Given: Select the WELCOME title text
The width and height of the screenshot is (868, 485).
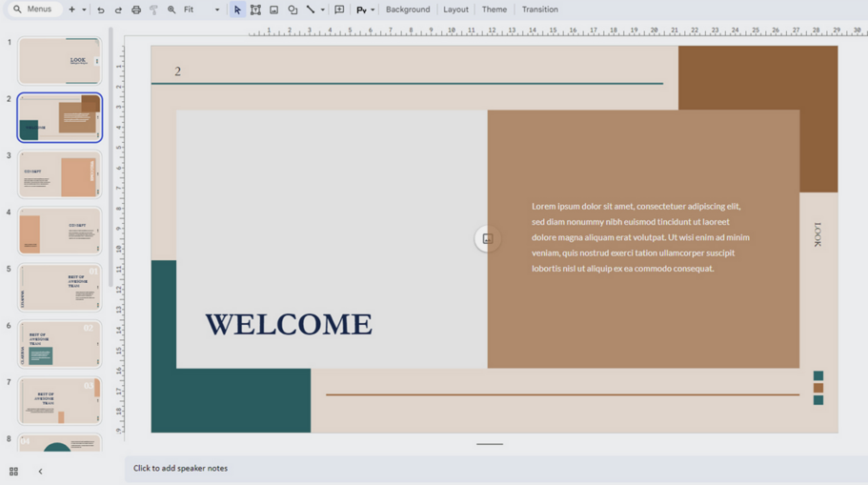Looking at the screenshot, I should tap(289, 324).
